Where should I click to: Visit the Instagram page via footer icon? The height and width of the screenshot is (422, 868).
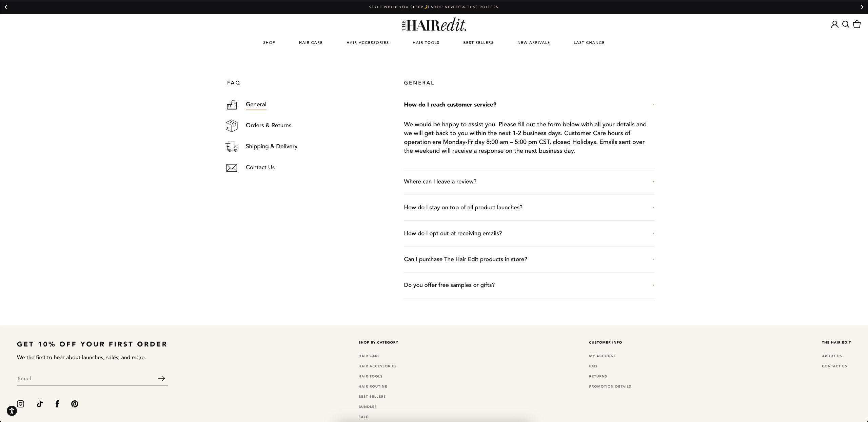21,404
